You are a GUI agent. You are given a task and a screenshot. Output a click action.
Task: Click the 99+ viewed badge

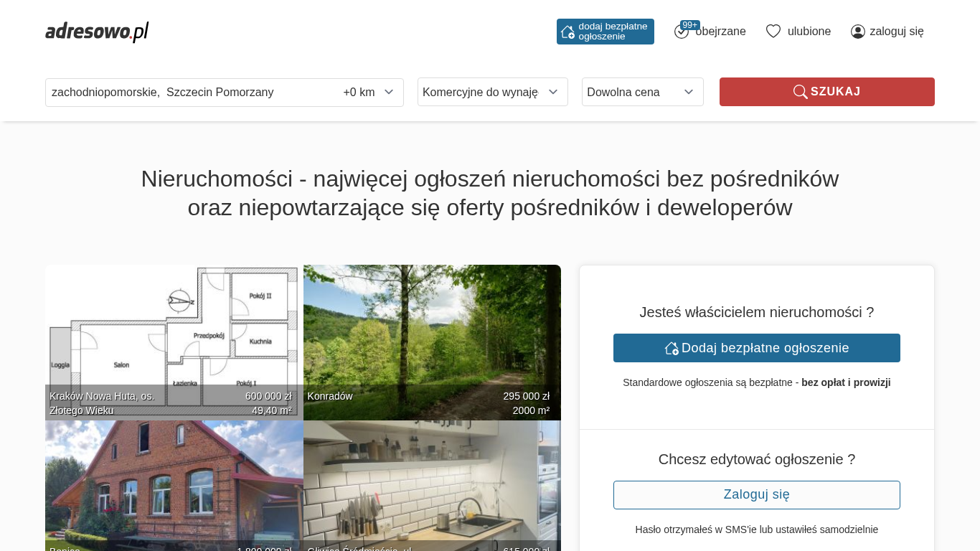(690, 25)
